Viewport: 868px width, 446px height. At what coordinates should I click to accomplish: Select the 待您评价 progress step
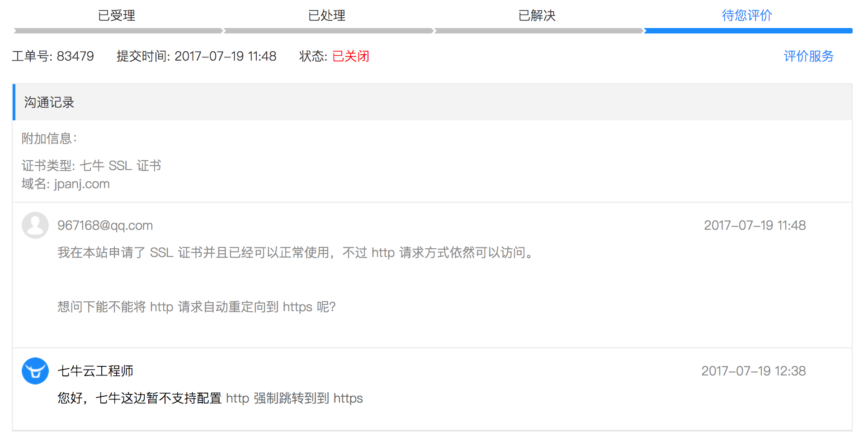point(747,15)
